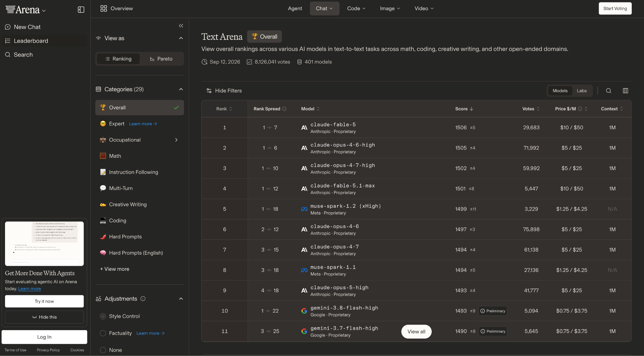Screen dimensions: 644x356
Task: Click Anthropic logo beside claude-fable-5
Action: point(304,128)
